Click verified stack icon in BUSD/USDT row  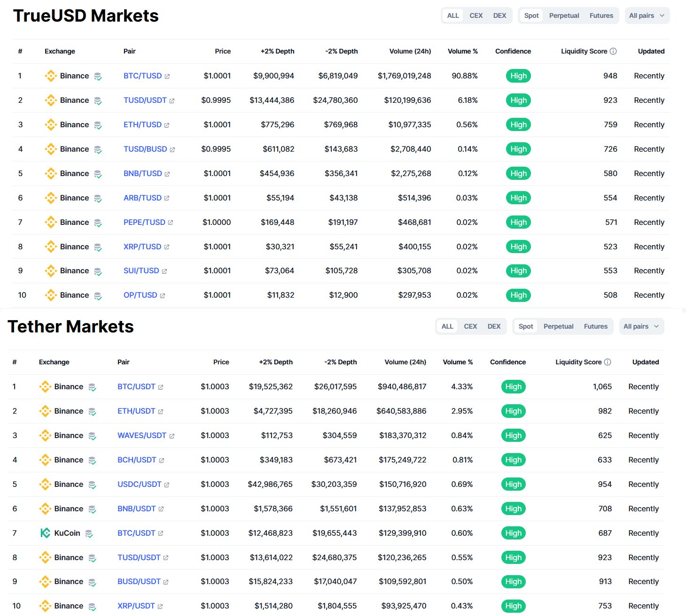pos(92,582)
